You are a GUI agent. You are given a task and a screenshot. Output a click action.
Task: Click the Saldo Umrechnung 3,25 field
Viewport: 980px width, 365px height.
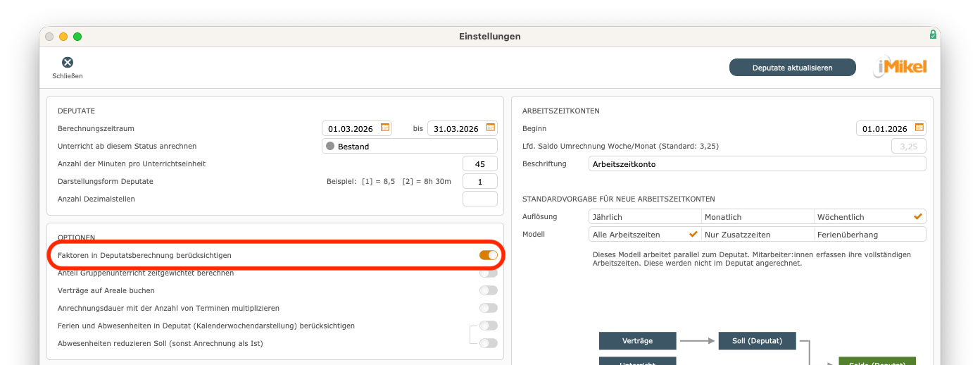pyautogui.click(x=909, y=146)
